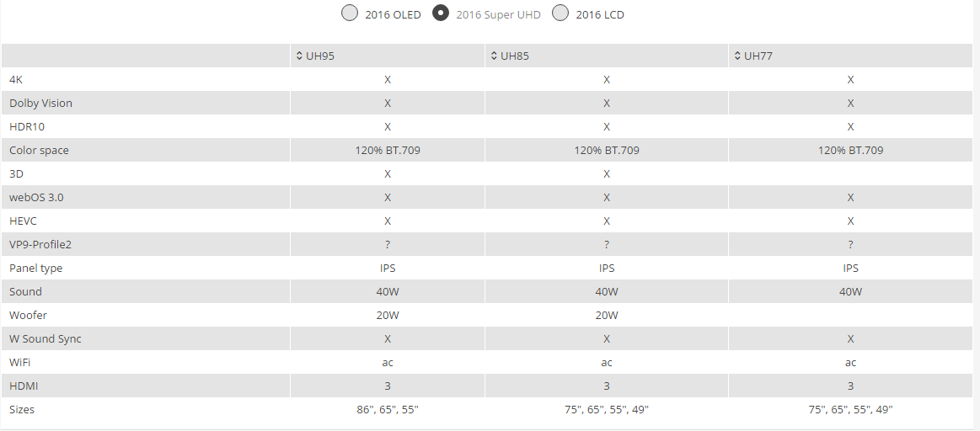This screenshot has width=980, height=431.
Task: Click the UH85 Panel type IPS cell
Action: [x=606, y=268]
